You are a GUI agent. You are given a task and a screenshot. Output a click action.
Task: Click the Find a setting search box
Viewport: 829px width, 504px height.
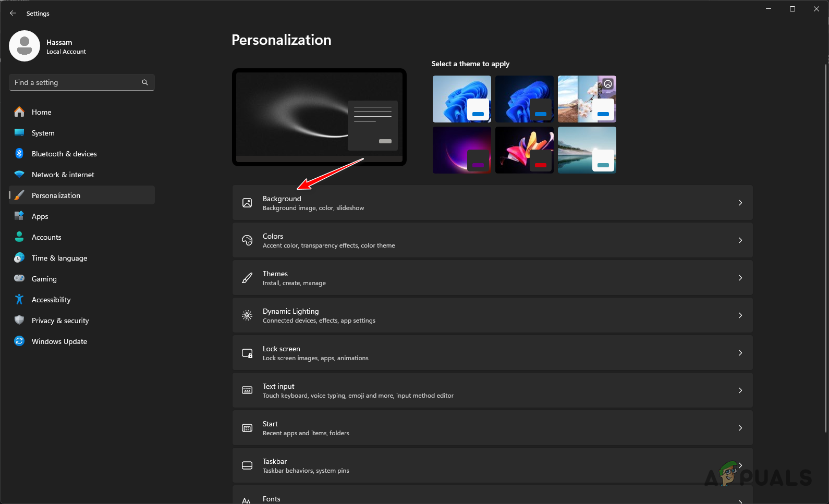coord(82,82)
